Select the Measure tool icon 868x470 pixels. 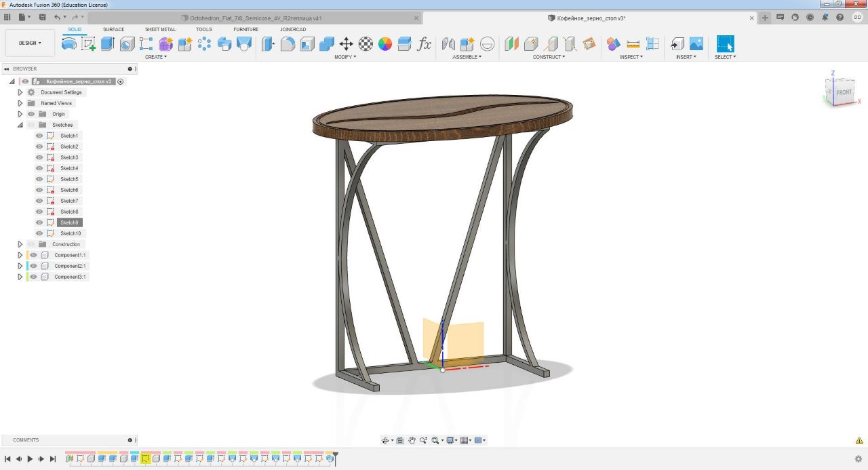(x=633, y=44)
